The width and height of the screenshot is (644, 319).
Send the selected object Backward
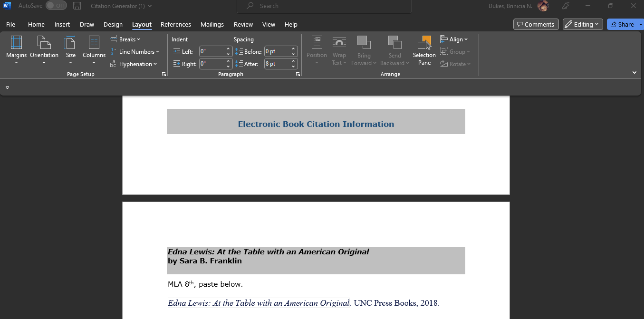coord(394,50)
